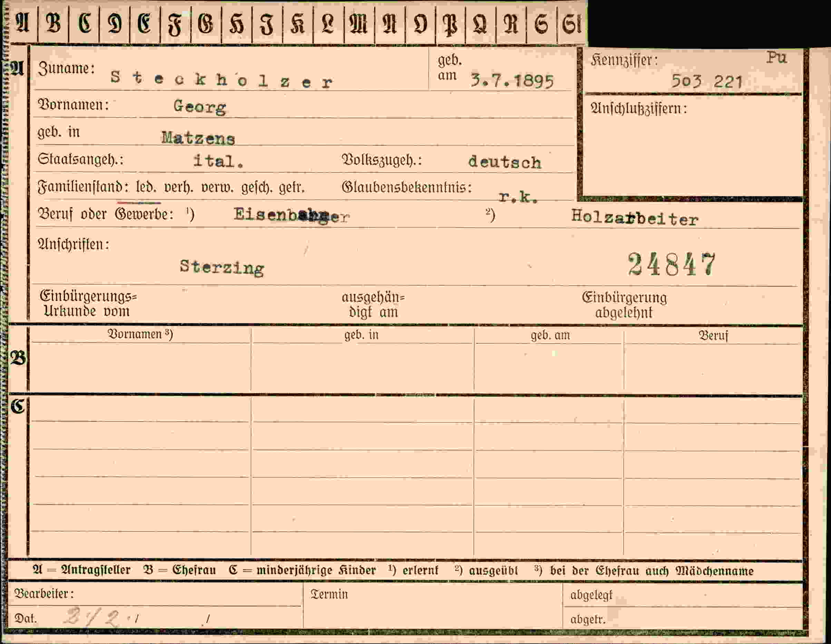Viewport: 831px width, 644px height.
Task: Click the Volkszugeh. label
Action: click(382, 160)
